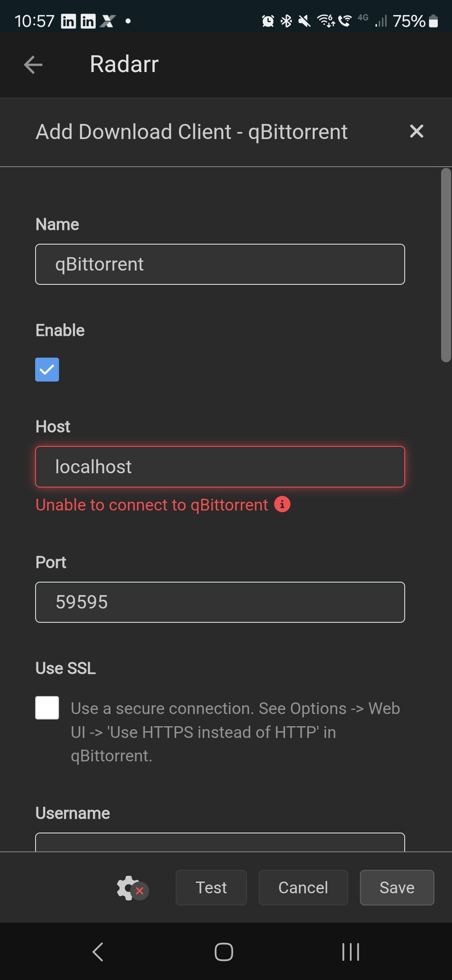
Task: Tap the Android back navigation button
Action: pos(98,952)
